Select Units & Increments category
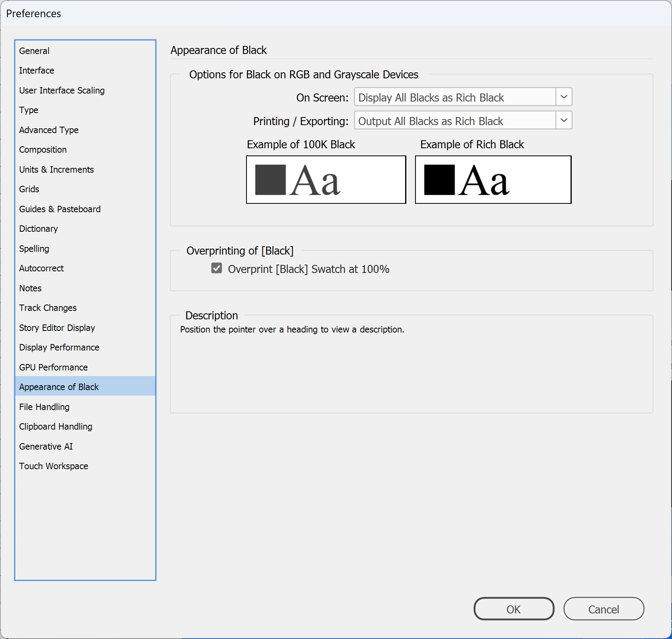 (85, 169)
